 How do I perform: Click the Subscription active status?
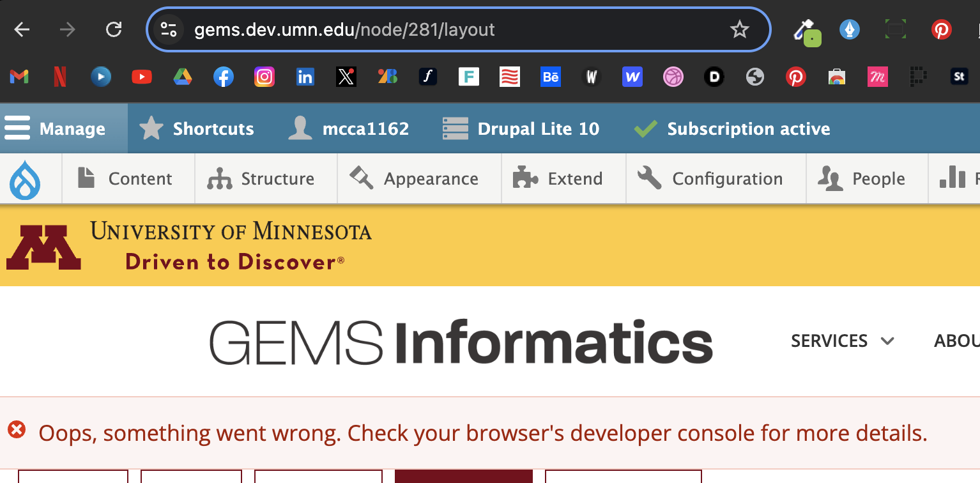[x=732, y=129]
